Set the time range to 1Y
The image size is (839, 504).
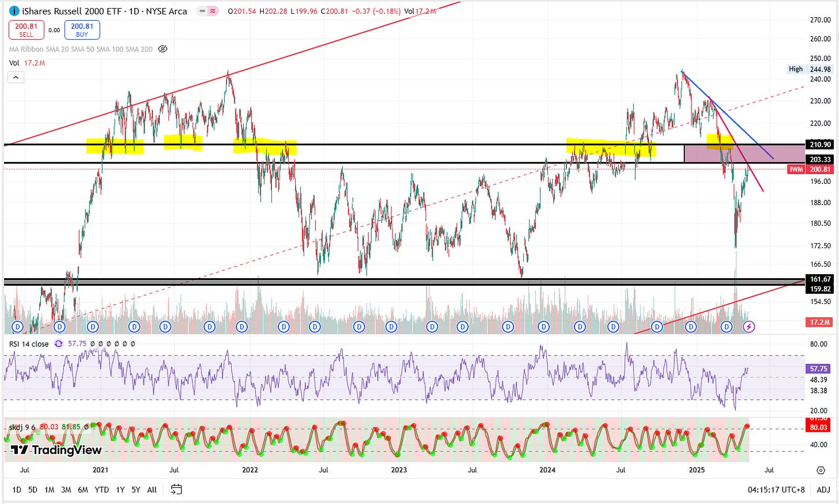pyautogui.click(x=120, y=490)
